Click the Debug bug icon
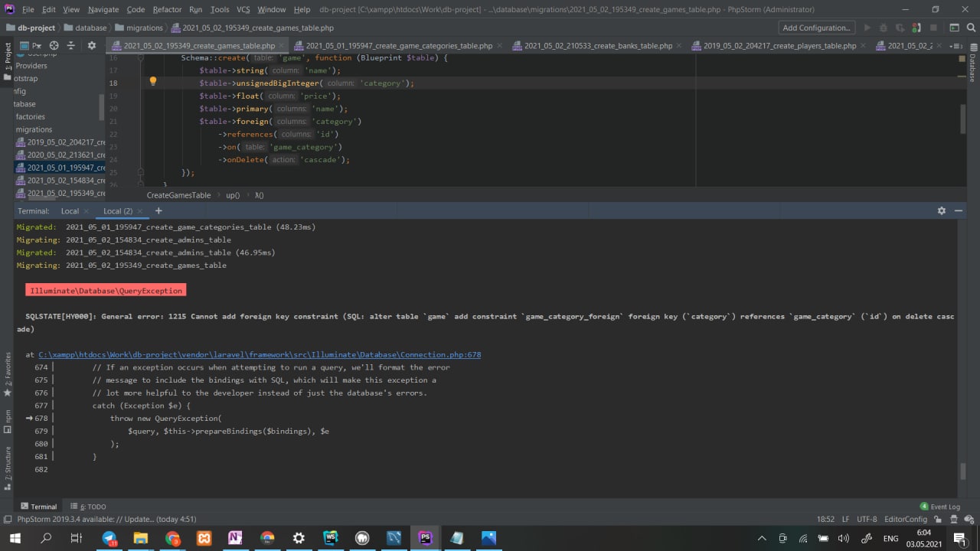980x551 pixels. 884,28
